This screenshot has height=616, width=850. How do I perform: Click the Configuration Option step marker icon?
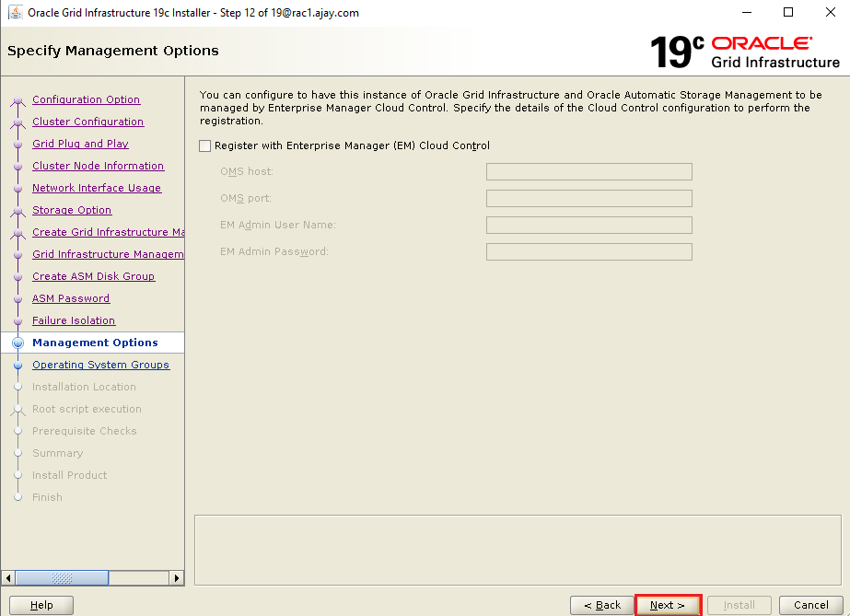point(17,100)
